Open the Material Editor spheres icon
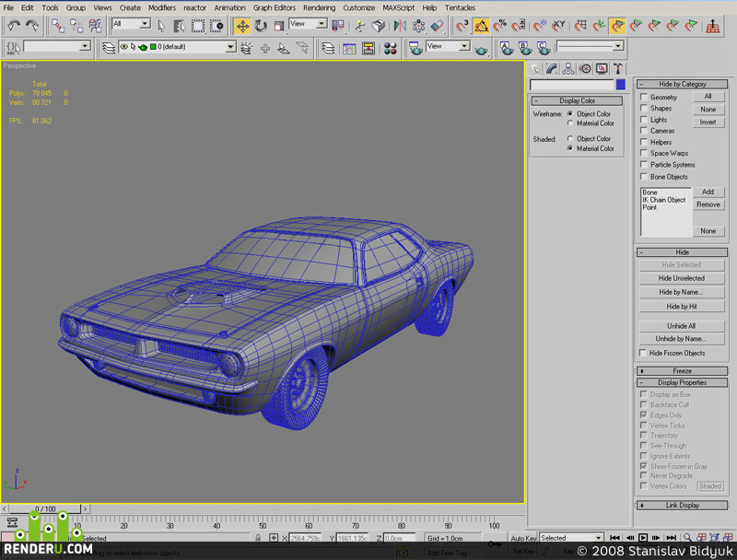This screenshot has width=737, height=560. (x=390, y=49)
